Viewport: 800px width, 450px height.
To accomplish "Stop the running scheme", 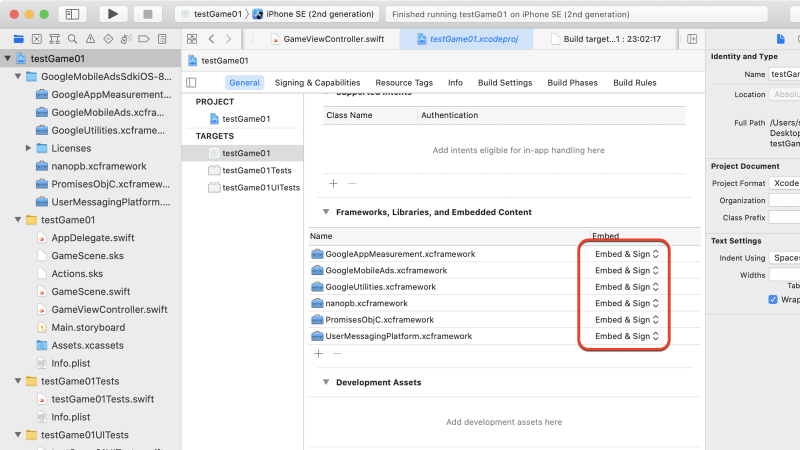I will coord(148,14).
